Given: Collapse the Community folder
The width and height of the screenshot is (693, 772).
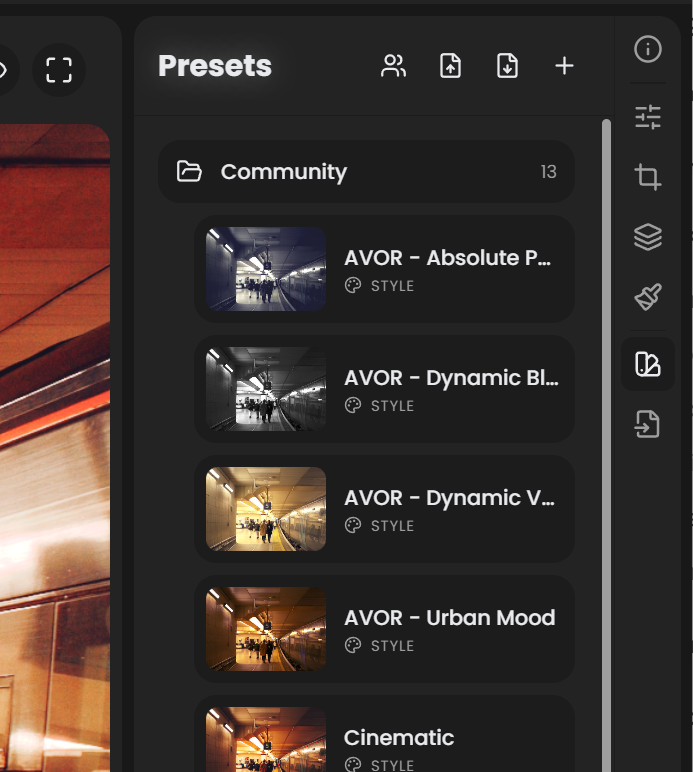Looking at the screenshot, I should tap(366, 171).
